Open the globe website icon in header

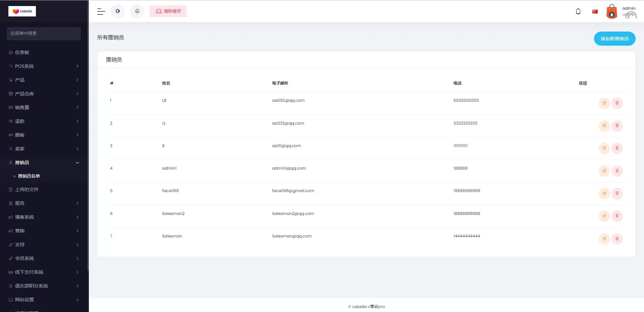click(118, 11)
